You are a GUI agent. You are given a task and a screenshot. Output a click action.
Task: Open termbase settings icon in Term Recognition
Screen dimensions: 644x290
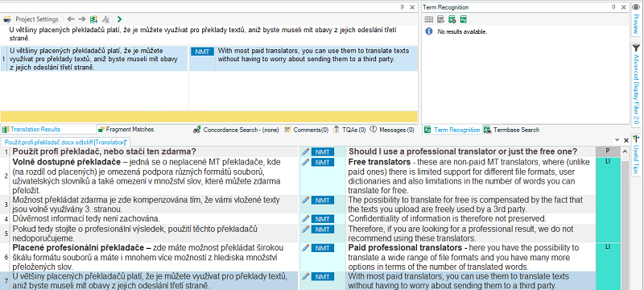pos(452,19)
